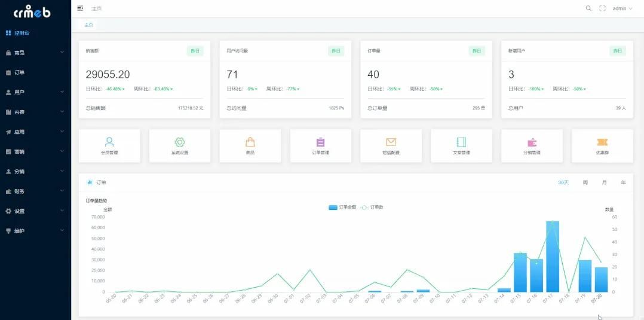The width and height of the screenshot is (644, 320).
Task: Toggle fullscreen with the header icon
Action: 603,8
